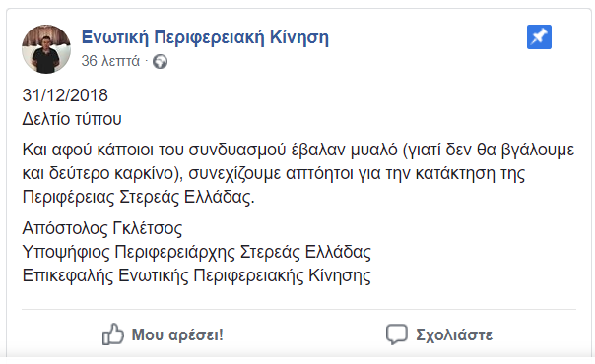Viewport: 595px width, 364px height.
Task: Click the Υποψήφιος Περιφερειάρχης Στερεάς Ελλάδας line
Action: (197, 252)
